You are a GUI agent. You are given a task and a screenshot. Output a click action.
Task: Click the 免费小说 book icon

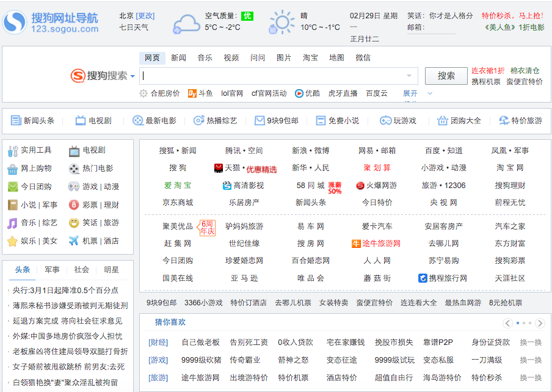(x=321, y=120)
